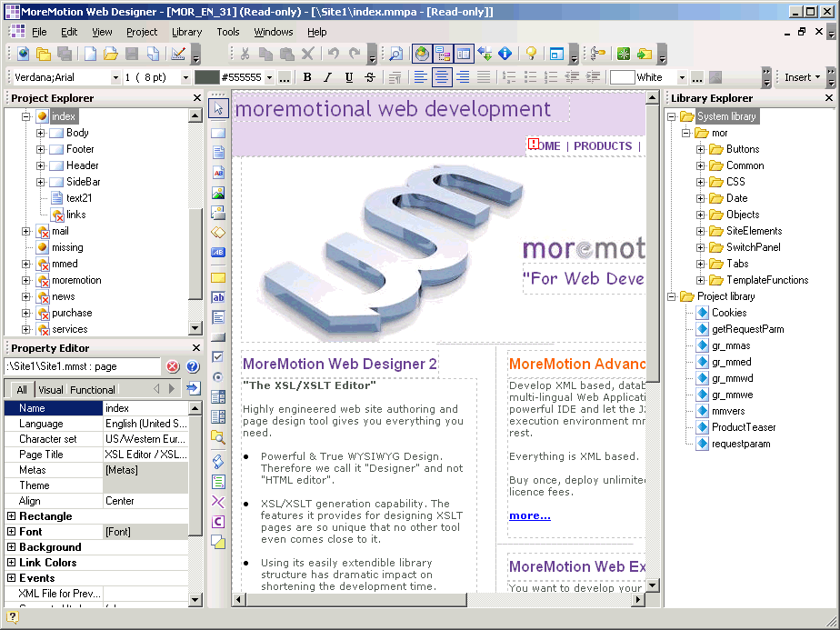Open the magnifier Find icon
The image size is (840, 630).
click(x=395, y=54)
